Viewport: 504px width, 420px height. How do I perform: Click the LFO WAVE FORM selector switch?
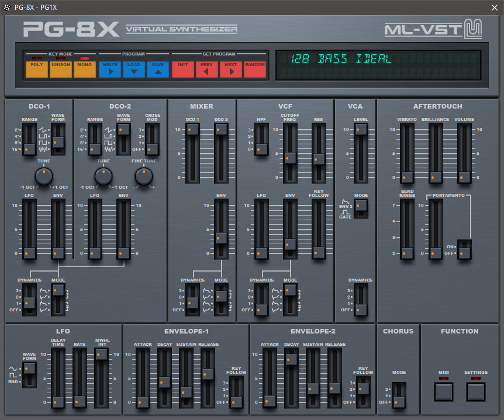pyautogui.click(x=30, y=374)
